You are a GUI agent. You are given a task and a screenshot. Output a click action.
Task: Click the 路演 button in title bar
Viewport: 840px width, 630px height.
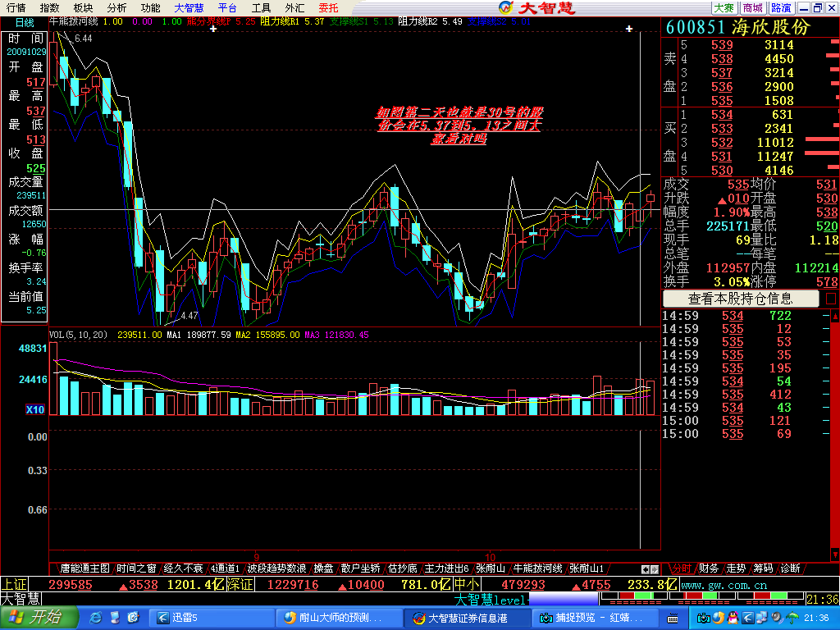(x=782, y=8)
